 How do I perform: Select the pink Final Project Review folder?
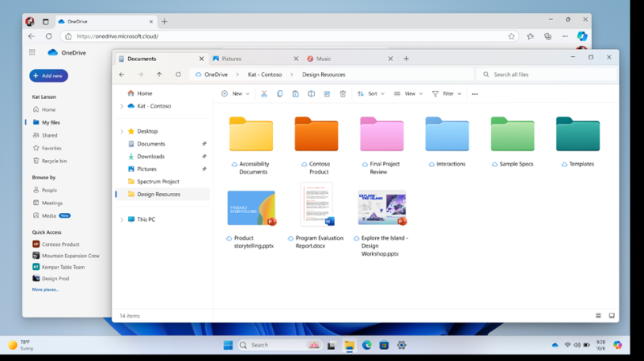(x=382, y=146)
